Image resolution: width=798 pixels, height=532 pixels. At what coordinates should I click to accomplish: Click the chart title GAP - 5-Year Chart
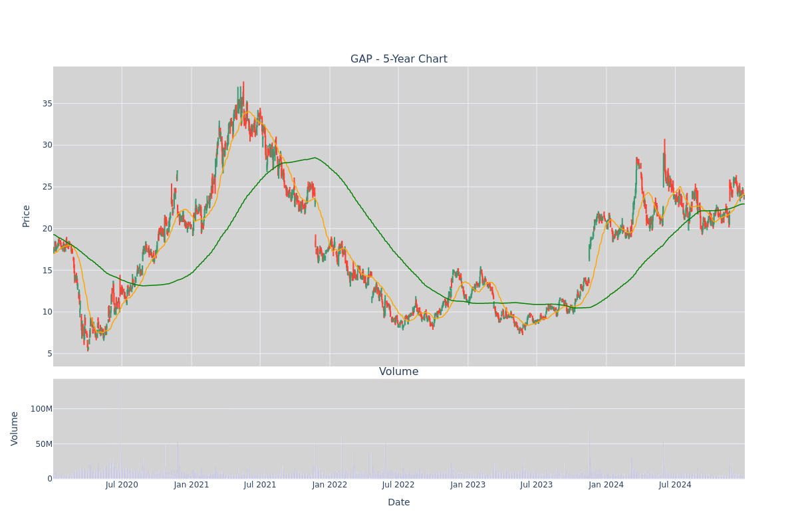pyautogui.click(x=399, y=59)
